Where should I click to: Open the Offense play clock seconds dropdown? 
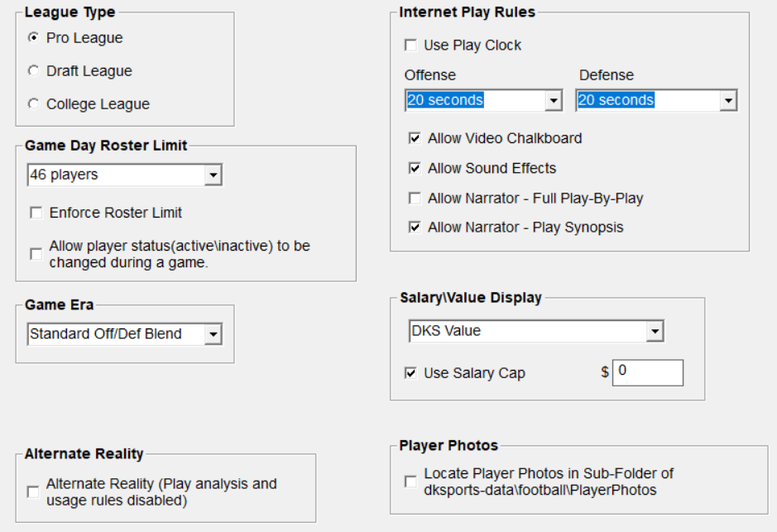554,101
